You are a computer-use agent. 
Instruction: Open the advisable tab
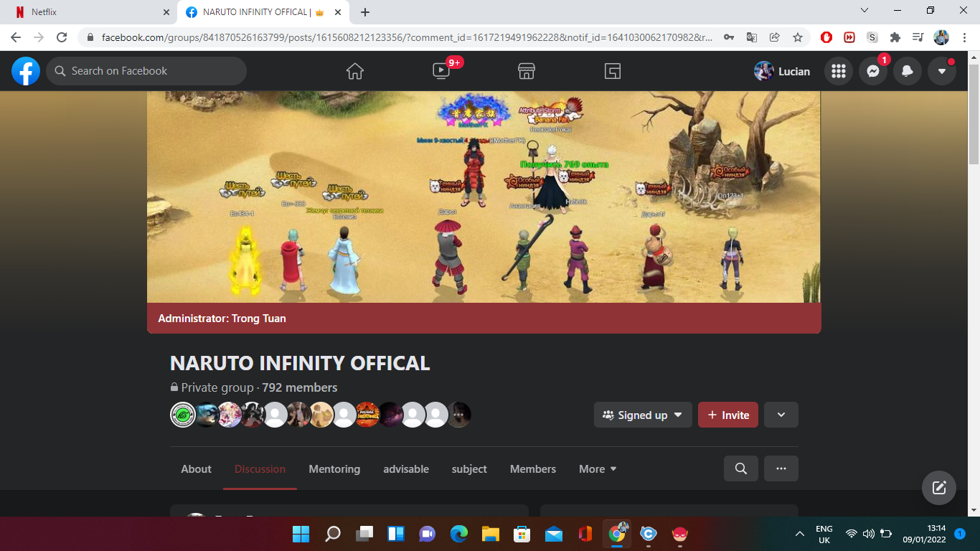tap(406, 468)
